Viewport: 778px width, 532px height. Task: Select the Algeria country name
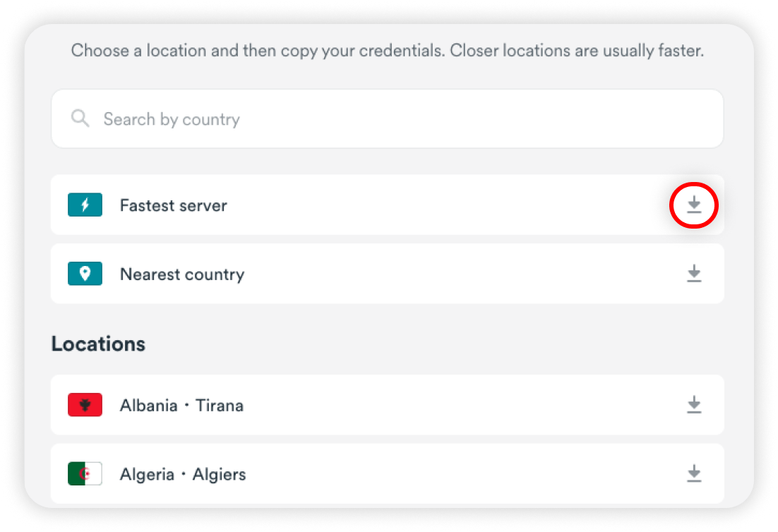tap(145, 474)
